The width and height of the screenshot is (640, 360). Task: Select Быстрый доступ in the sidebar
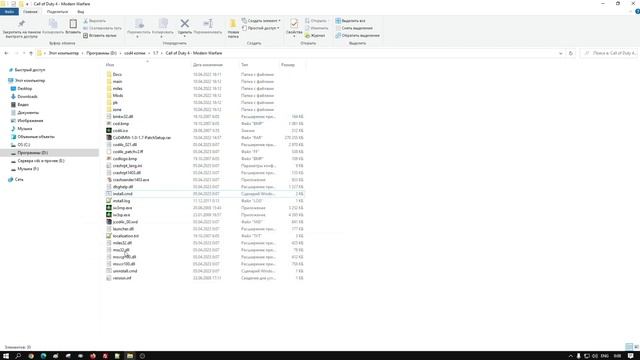click(30, 70)
